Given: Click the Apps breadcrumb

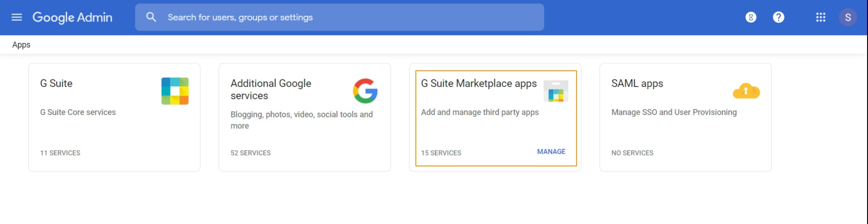Looking at the screenshot, I should 21,45.
